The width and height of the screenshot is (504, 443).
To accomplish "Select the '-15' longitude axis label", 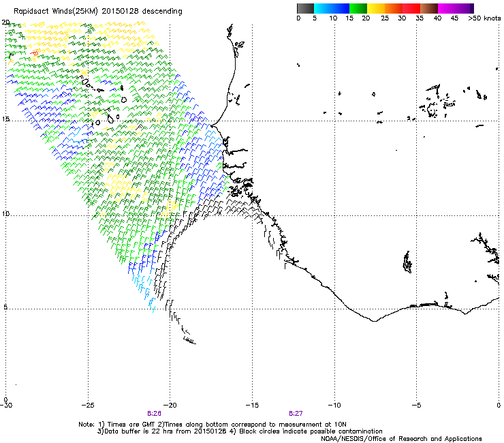I will click(252, 406).
